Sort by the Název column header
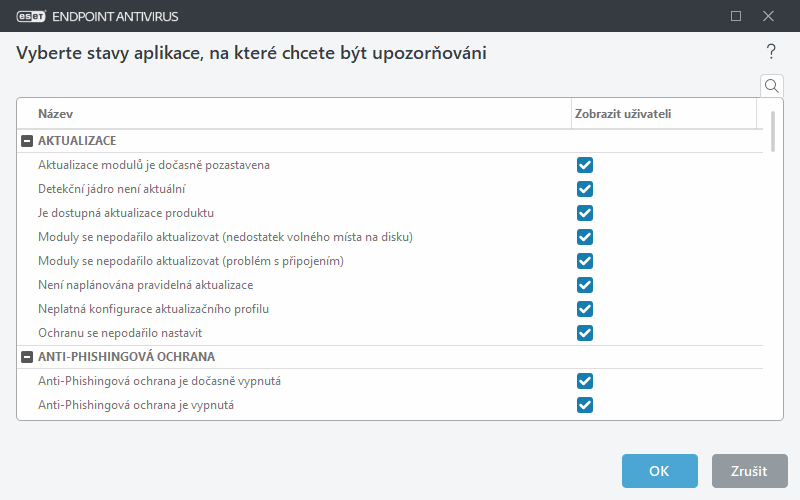 294,114
